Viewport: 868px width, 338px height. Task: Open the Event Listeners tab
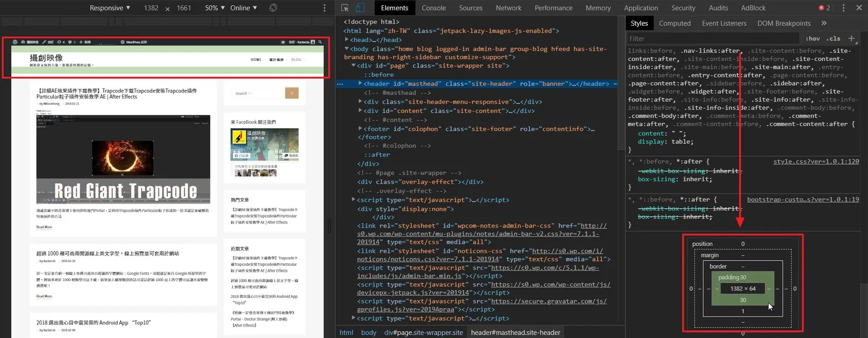(x=724, y=23)
